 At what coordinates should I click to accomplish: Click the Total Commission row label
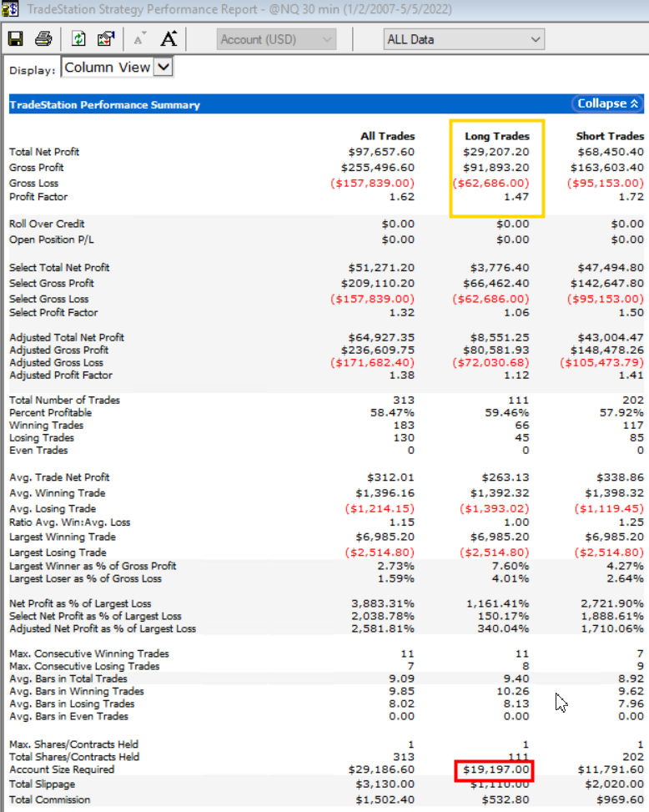[x=50, y=799]
